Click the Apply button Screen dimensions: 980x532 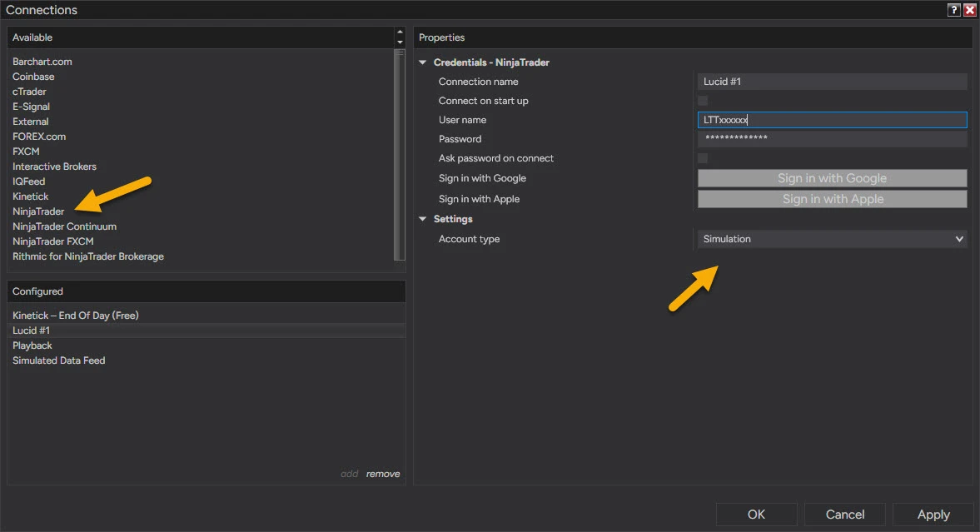(x=933, y=515)
